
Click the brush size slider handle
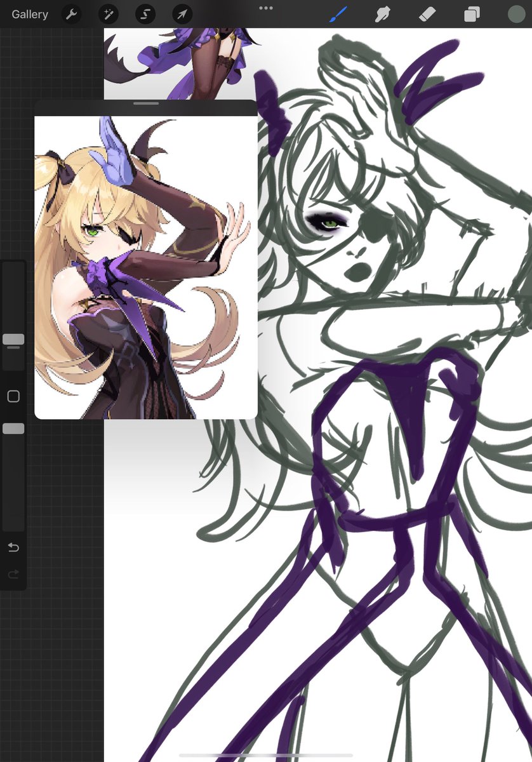[x=13, y=340]
